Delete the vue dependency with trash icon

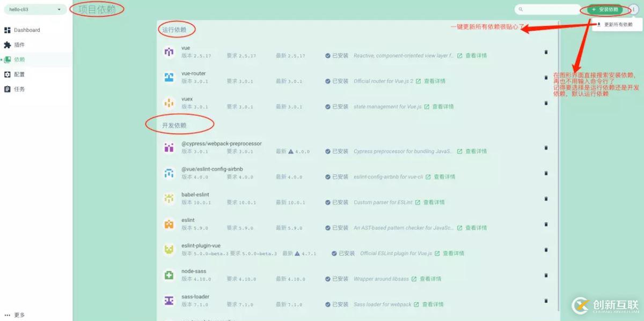[x=546, y=52]
